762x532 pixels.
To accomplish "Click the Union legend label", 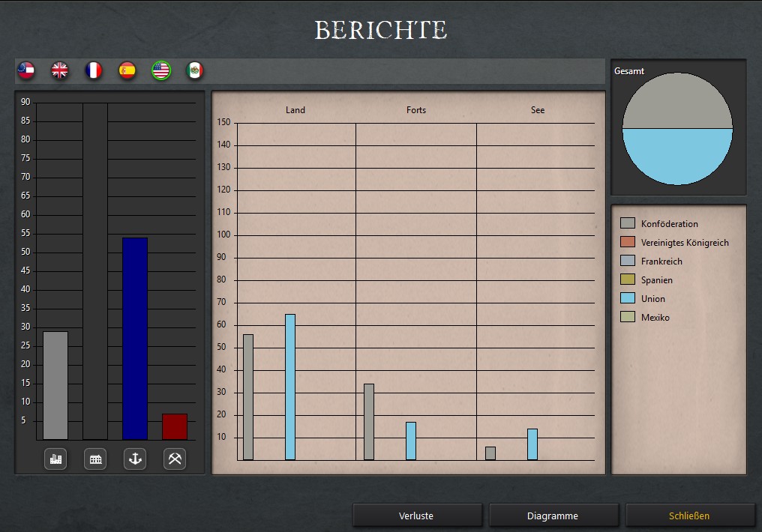I will pos(652,298).
